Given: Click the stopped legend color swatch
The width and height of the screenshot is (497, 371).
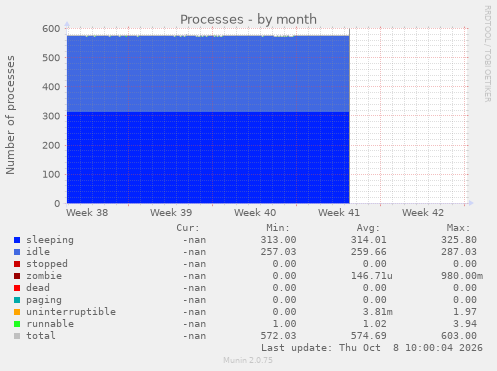Looking at the screenshot, I should pos(17,264).
